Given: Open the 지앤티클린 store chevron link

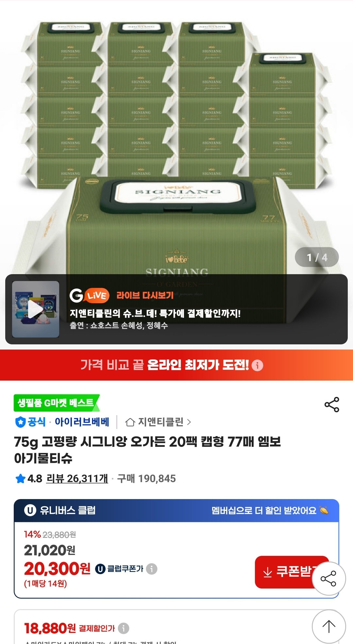Looking at the screenshot, I should pos(189,422).
